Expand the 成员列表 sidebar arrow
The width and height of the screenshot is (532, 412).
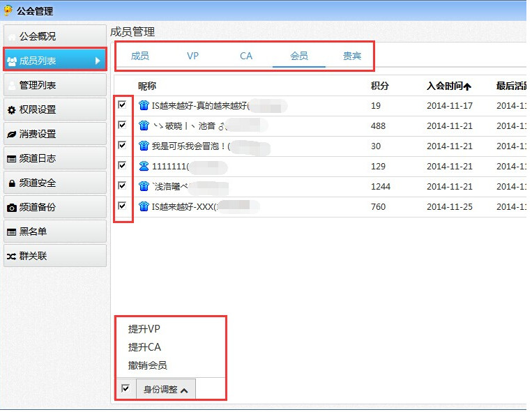98,61
